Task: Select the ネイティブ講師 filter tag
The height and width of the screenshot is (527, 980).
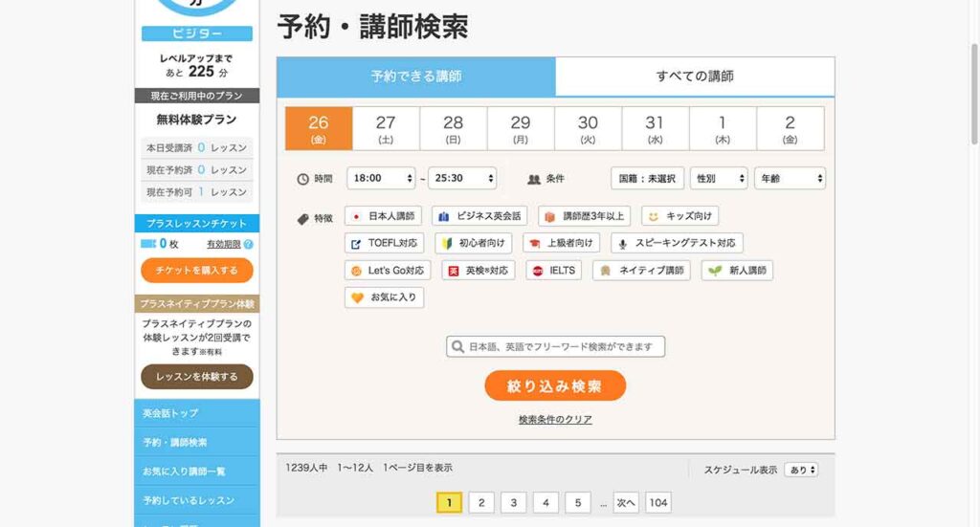Action: pyautogui.click(x=641, y=271)
